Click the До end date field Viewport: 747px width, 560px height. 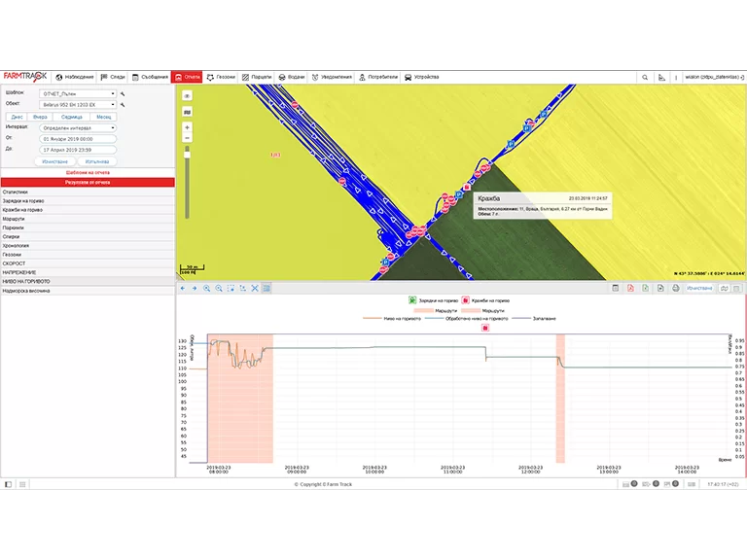click(x=78, y=150)
